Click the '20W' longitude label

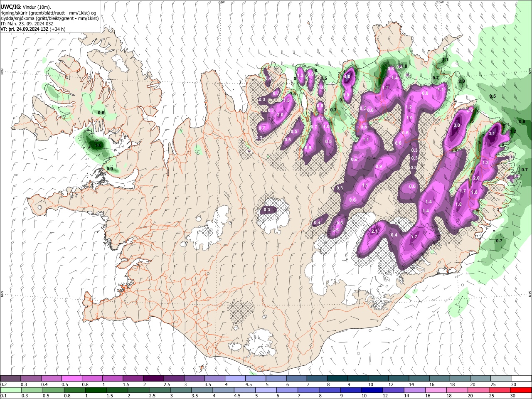click(221, 2)
